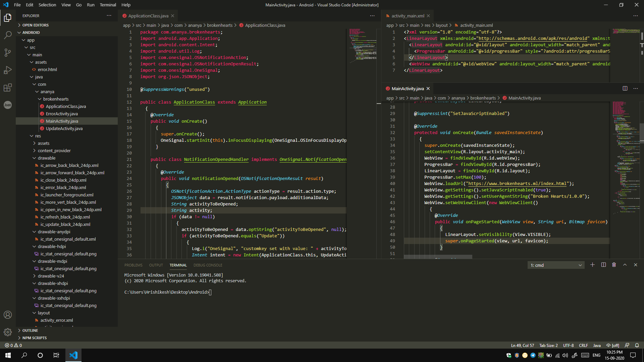644x362 pixels.
Task: Create a new terminal with plus icon
Action: pyautogui.click(x=593, y=265)
